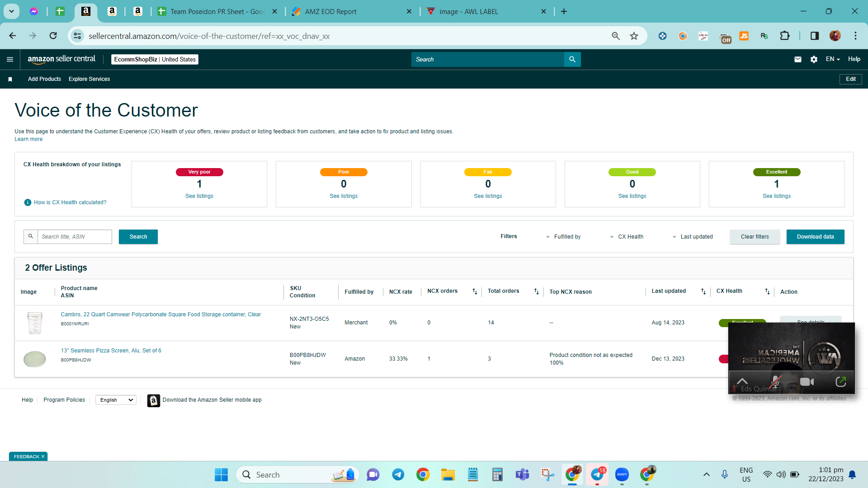Show hidden system tray icons
Screen dimensions: 868x488
point(706,474)
